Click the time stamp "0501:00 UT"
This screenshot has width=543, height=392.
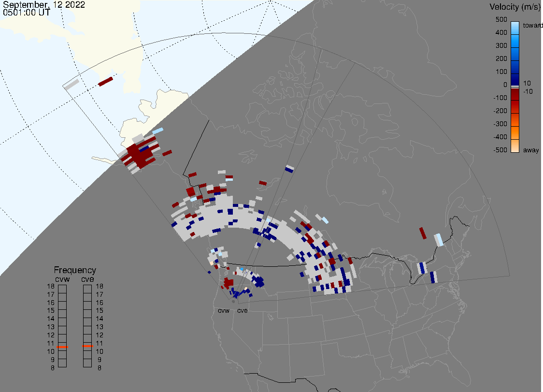pos(26,12)
